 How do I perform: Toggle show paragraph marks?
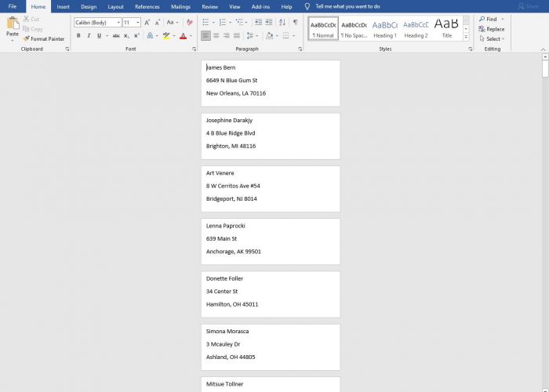pos(296,23)
